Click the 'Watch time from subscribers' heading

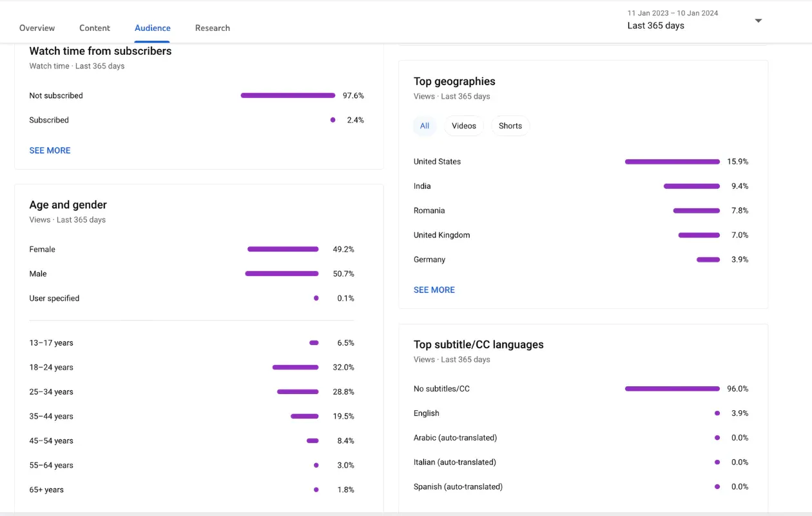(x=101, y=51)
